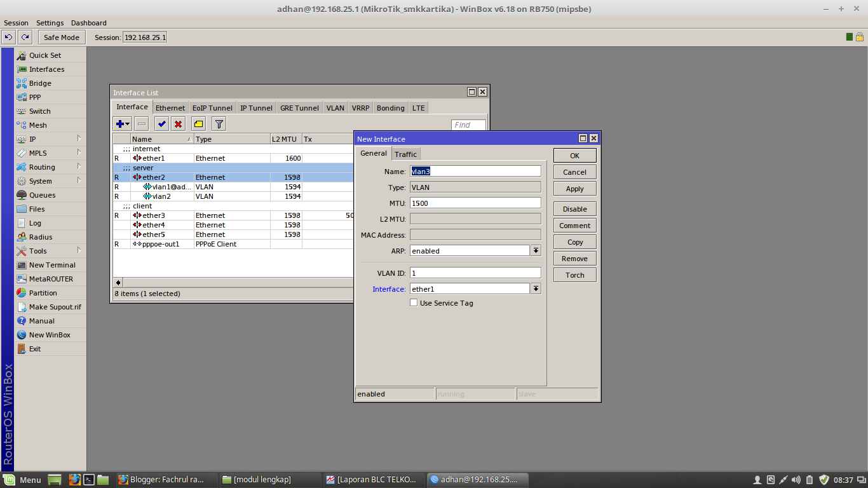Open the Dashboard menu
The height and width of the screenshot is (488, 868).
pyautogui.click(x=89, y=23)
